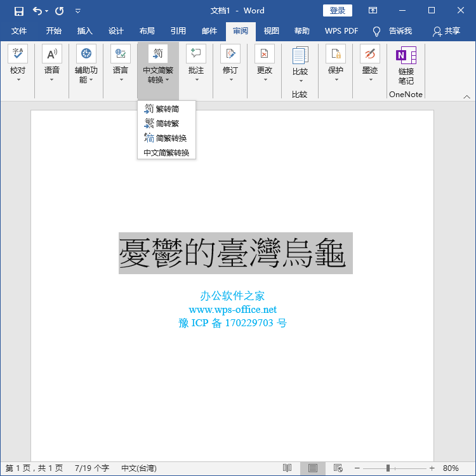Expand the 校对 dropdown arrow
Screen dimensions: 476x476
pos(18,80)
